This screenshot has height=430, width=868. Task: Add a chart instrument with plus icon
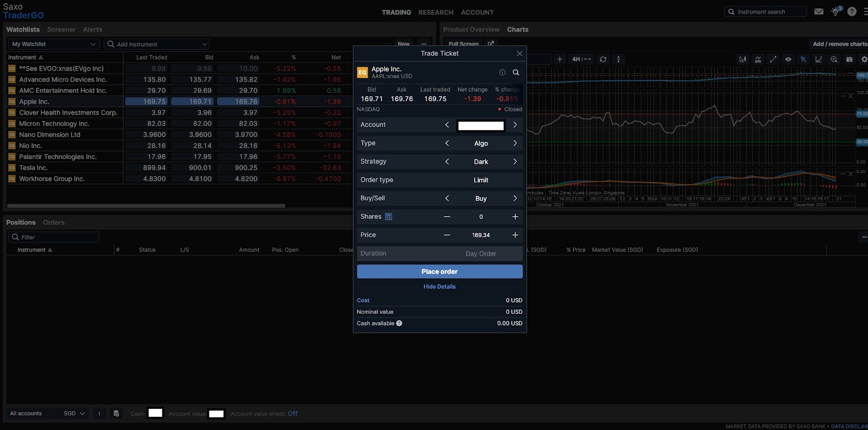tap(560, 59)
